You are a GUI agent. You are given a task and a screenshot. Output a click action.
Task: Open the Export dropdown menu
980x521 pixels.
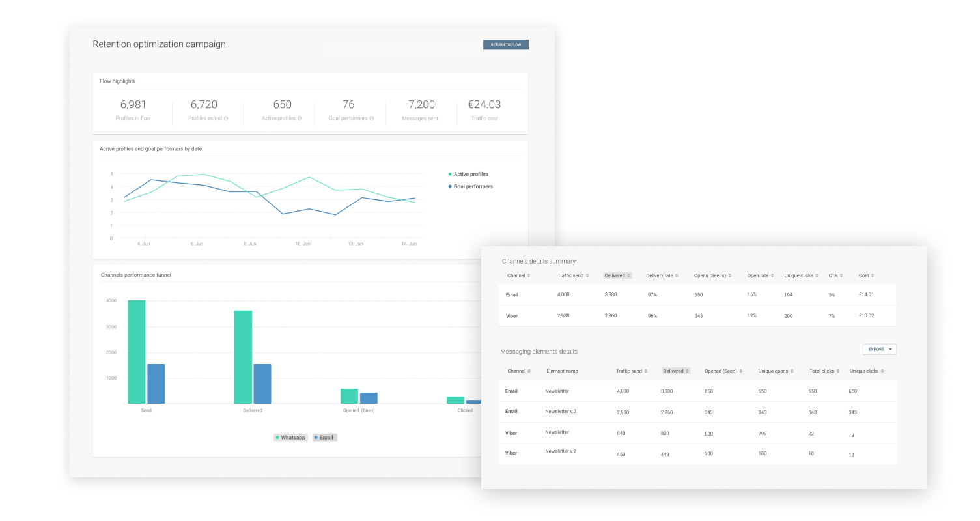pyautogui.click(x=879, y=349)
